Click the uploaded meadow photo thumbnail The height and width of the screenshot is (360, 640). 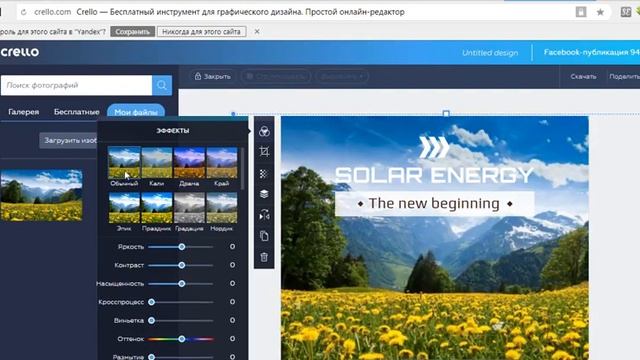[x=41, y=196]
